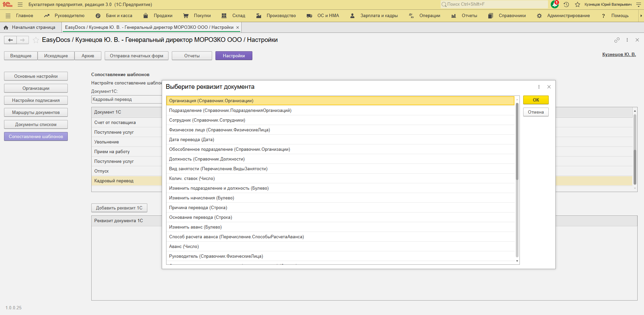Image resolution: width=644 pixels, height=315 pixels.
Task: Close the EasyDocs settings tab
Action: click(x=238, y=27)
